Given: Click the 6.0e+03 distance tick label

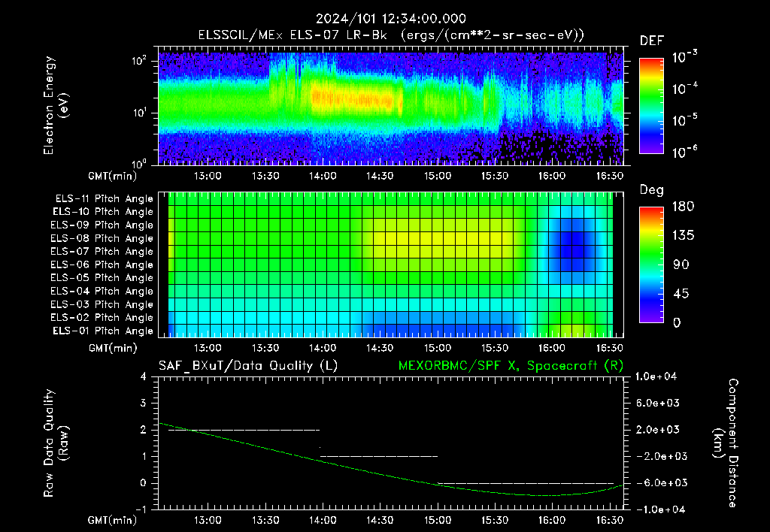Looking at the screenshot, I should point(658,403).
